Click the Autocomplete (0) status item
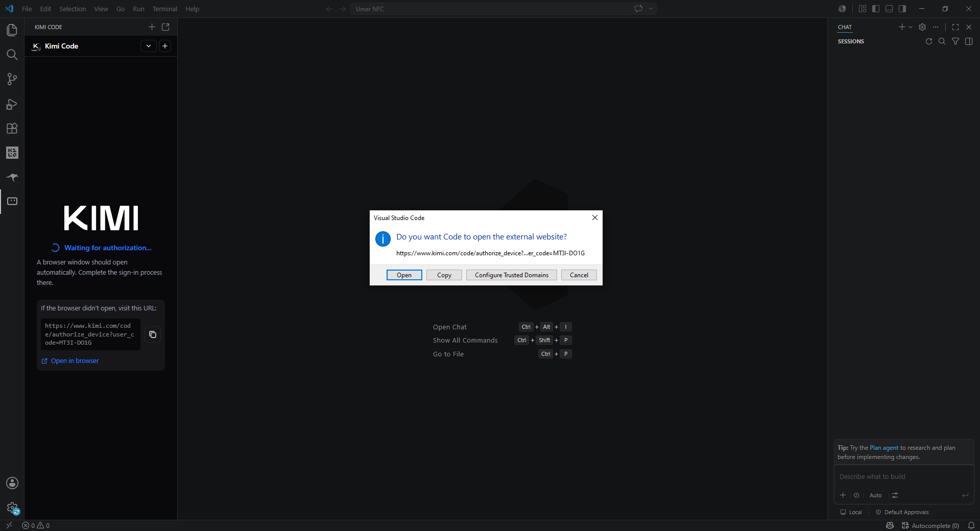980x531 pixels. 930,525
